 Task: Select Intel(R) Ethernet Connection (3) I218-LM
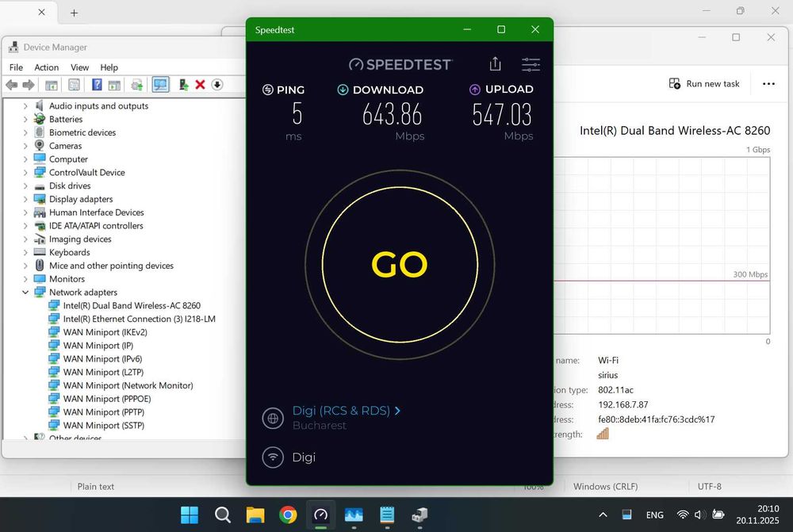tap(139, 319)
